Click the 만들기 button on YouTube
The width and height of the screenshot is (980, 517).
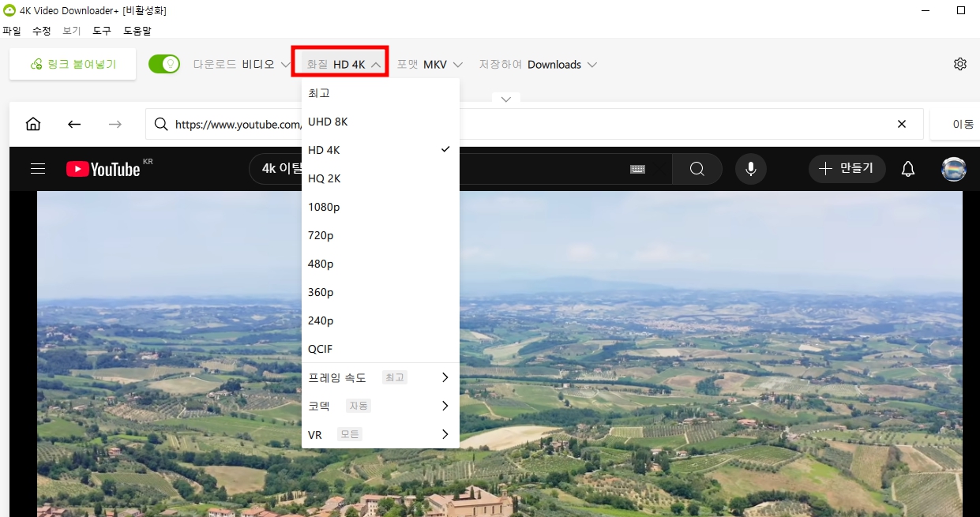click(x=847, y=168)
